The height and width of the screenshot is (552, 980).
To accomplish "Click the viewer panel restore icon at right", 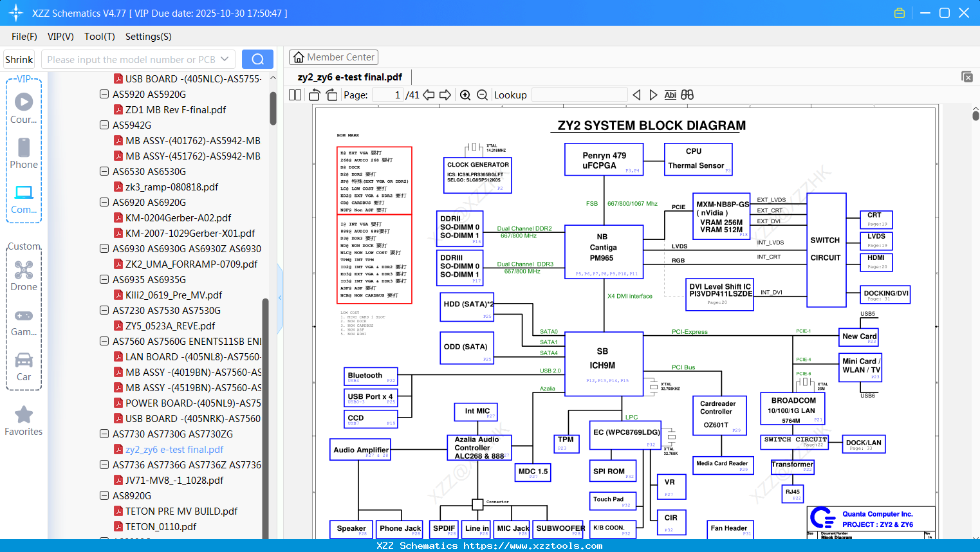I will pos(967,77).
